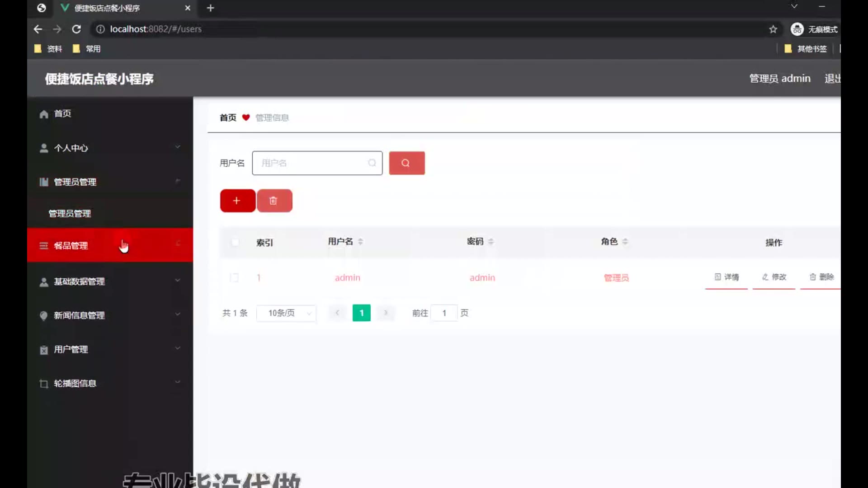
Task: Go to previous page arrow
Action: pos(337,313)
